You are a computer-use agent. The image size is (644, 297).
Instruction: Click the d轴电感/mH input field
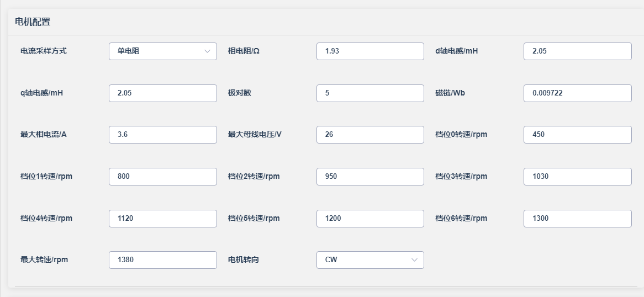(x=578, y=51)
